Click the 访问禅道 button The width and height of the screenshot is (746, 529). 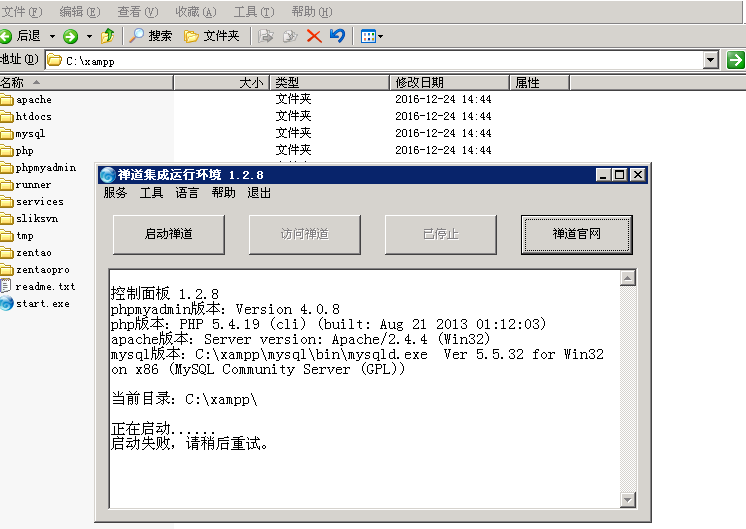pos(304,234)
